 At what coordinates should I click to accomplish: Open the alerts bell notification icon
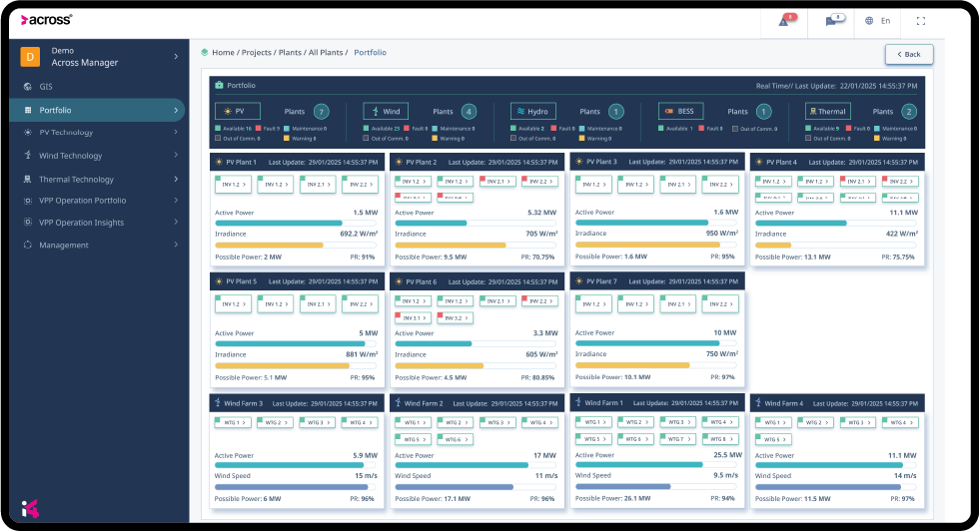[783, 21]
